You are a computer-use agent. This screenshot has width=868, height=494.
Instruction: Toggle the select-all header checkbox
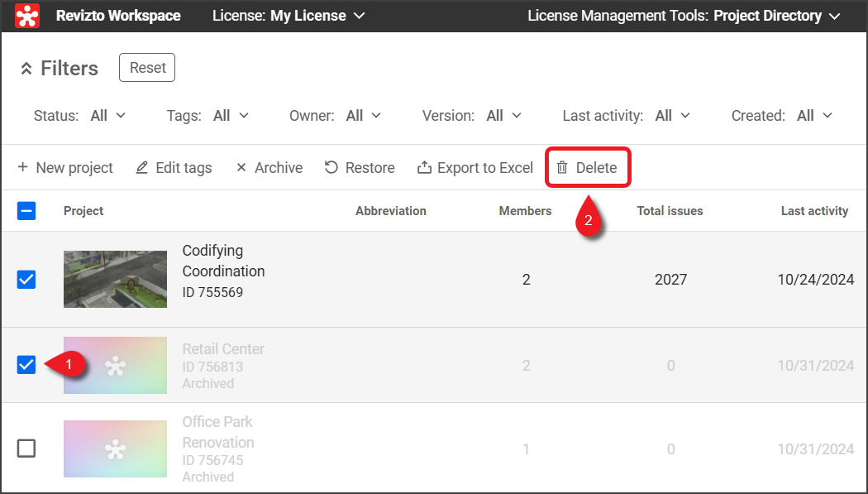point(26,211)
